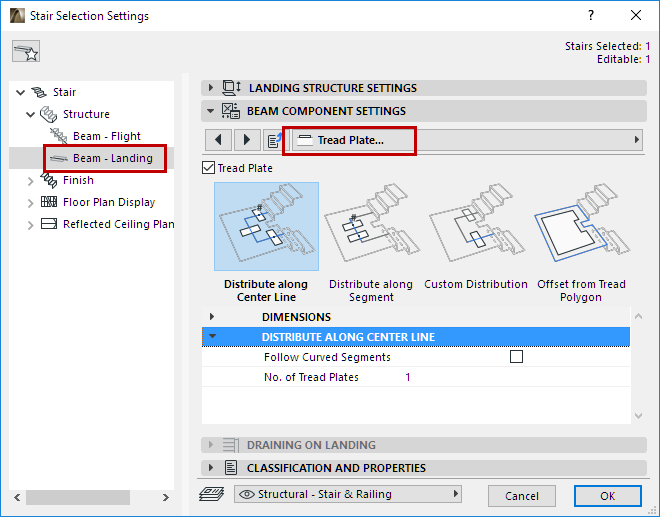This screenshot has height=517, width=660.
Task: Click the layer icon at bottom
Action: tap(211, 494)
